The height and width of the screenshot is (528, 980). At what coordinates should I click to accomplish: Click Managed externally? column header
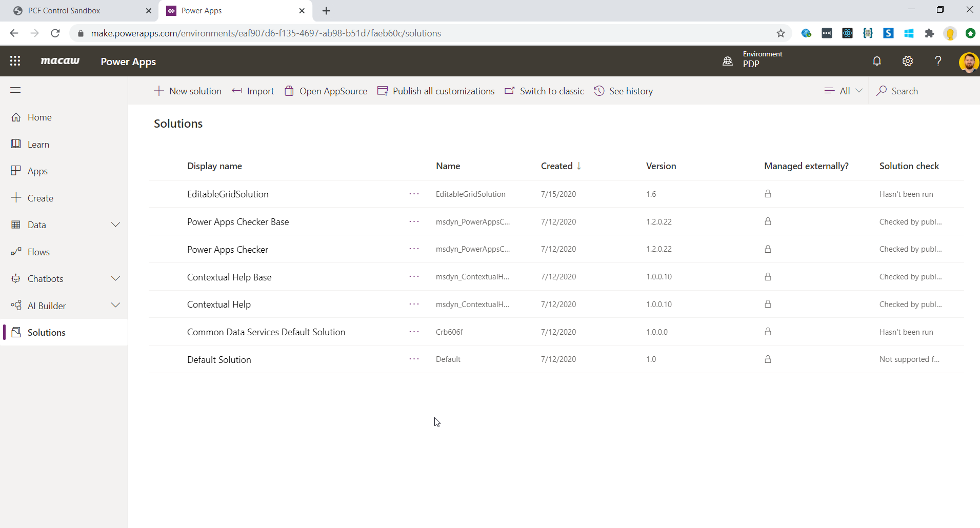point(806,166)
